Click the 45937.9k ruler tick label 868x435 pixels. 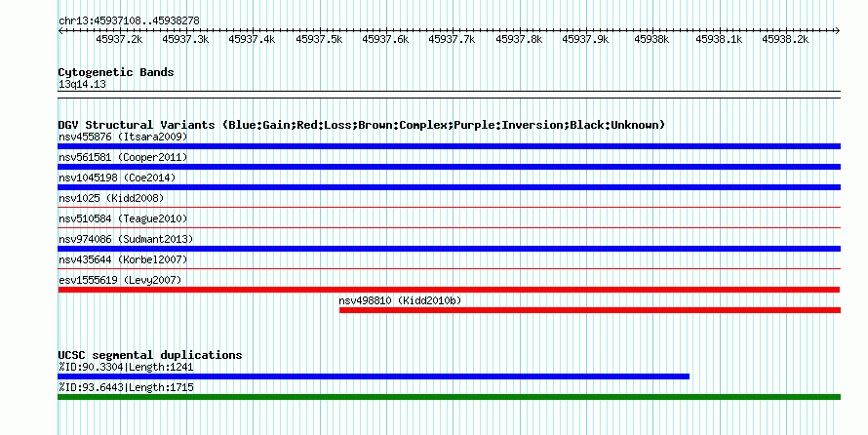585,39
